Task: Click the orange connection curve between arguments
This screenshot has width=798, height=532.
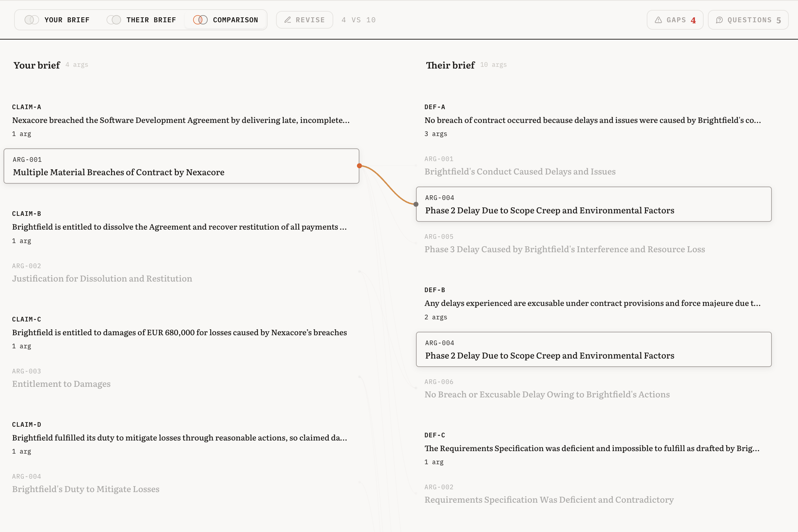Action: pyautogui.click(x=387, y=185)
